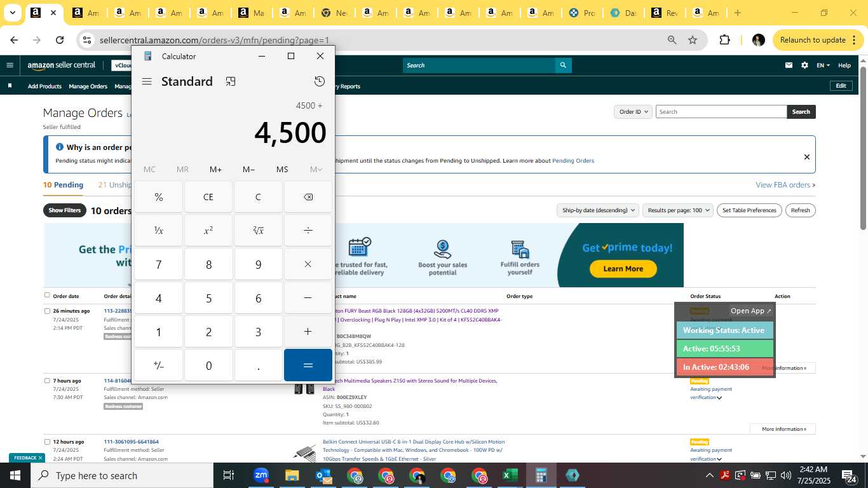The image size is (868, 488).
Task: Click the Calculator backspace button
Action: [x=308, y=197]
